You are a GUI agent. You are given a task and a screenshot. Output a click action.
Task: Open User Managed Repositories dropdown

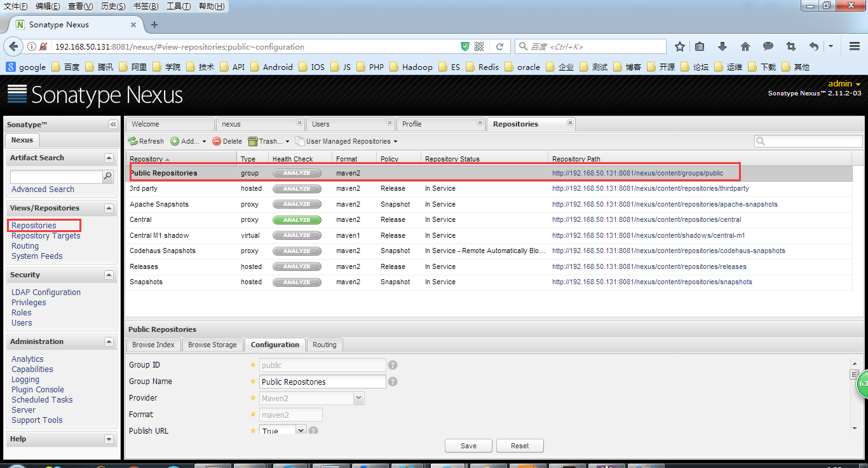click(x=346, y=141)
